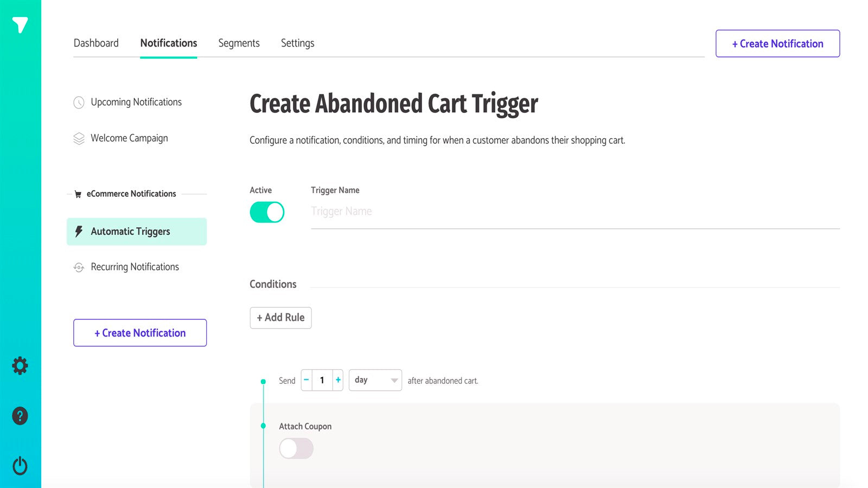
Task: Select the Automatic Triggers lightning icon
Action: click(78, 232)
